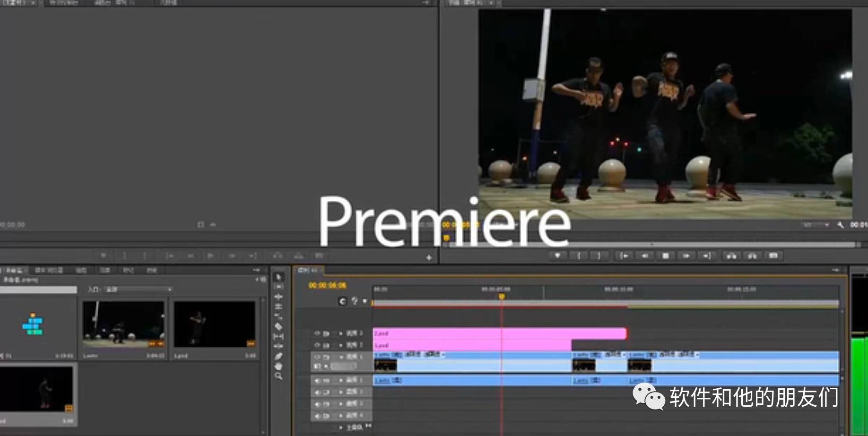Image resolution: width=868 pixels, height=436 pixels.
Task: Select the Zoom tool
Action: [278, 376]
